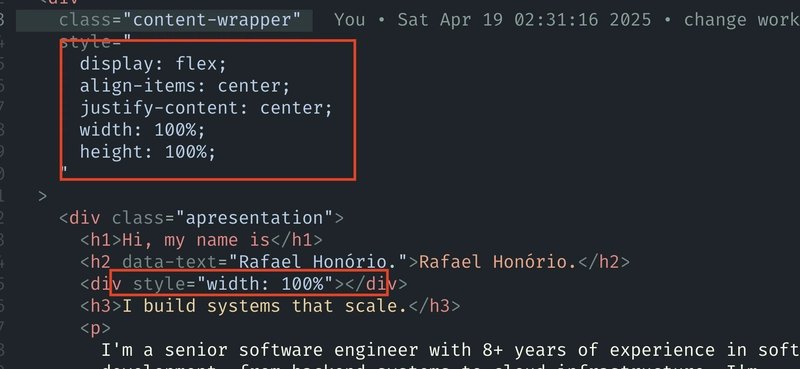Click the justify-content: center; line
The width and height of the screenshot is (800, 369).
coord(206,108)
